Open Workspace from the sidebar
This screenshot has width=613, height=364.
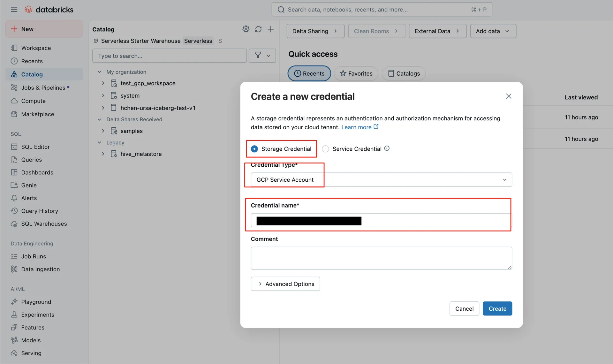pos(44,48)
